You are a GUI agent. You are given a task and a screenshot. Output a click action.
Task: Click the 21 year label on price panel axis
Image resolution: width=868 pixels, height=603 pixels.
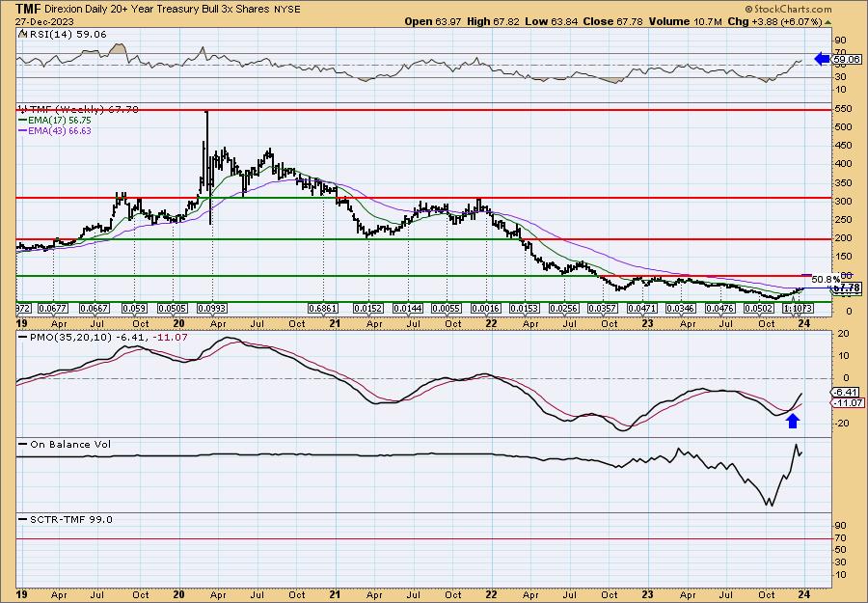pos(335,323)
